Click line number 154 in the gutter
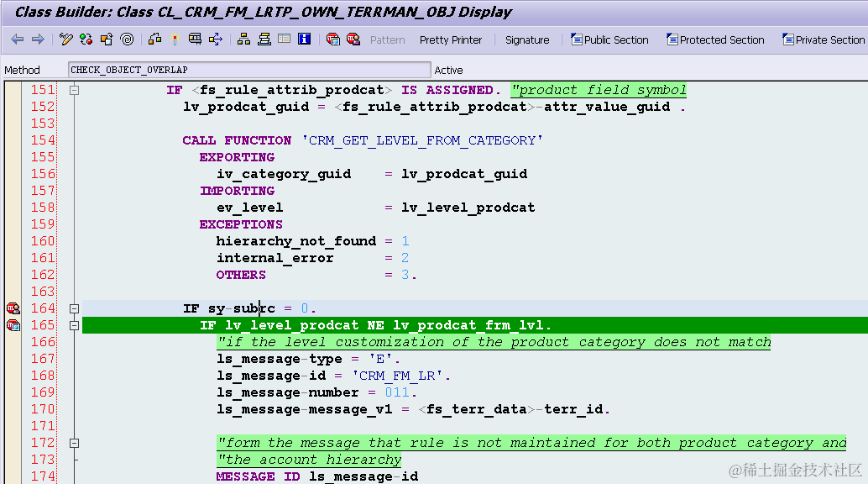Screen dimensions: 868x484 click(43, 140)
